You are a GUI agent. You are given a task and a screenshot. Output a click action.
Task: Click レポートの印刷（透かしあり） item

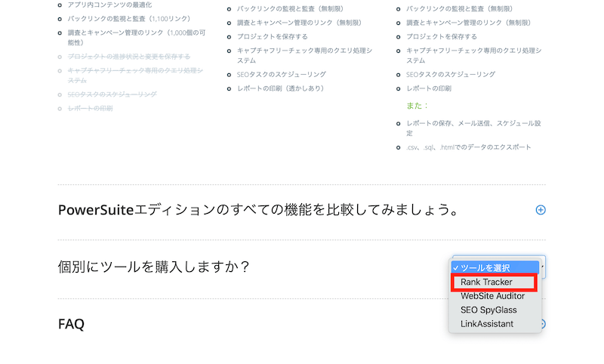[x=282, y=88]
